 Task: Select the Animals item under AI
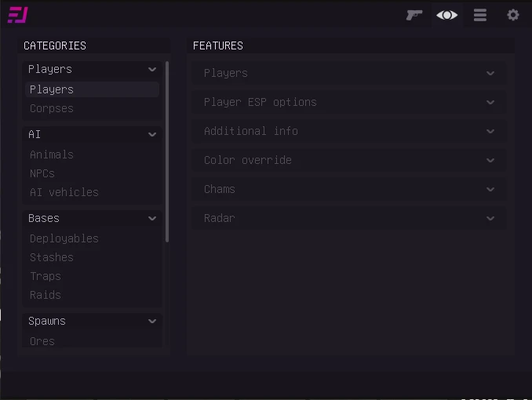pos(52,155)
